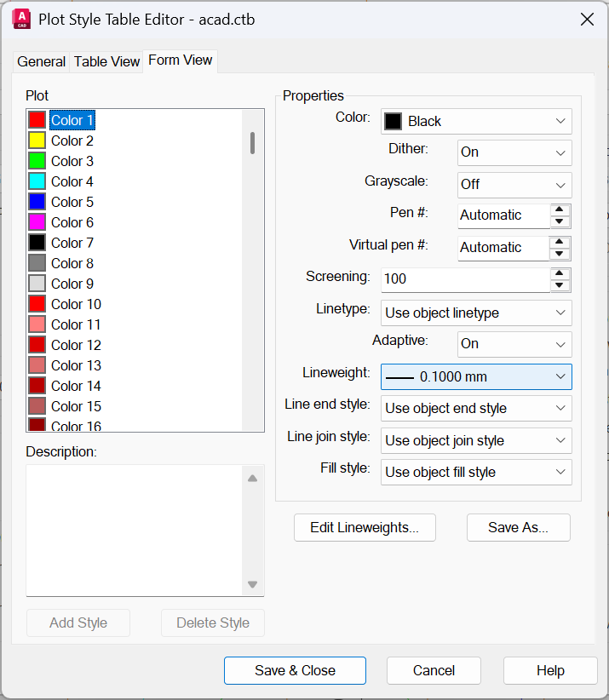The height and width of the screenshot is (700, 609).
Task: Click the plot styles list scrollbar thumb
Action: tap(252, 142)
